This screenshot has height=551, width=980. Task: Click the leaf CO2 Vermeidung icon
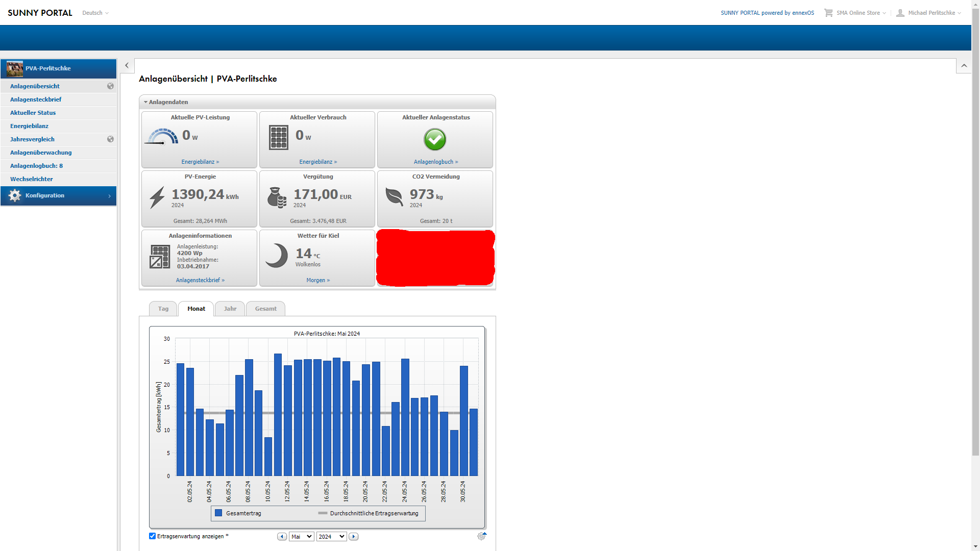pos(394,196)
